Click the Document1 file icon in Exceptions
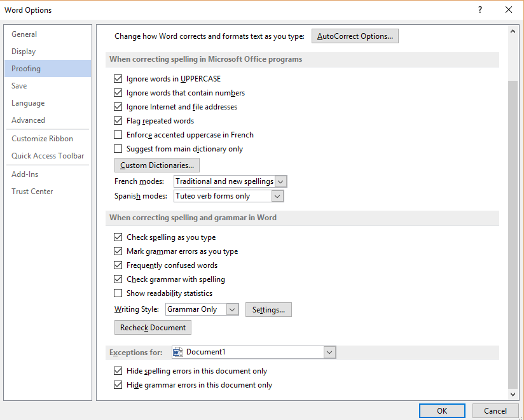 (176, 351)
